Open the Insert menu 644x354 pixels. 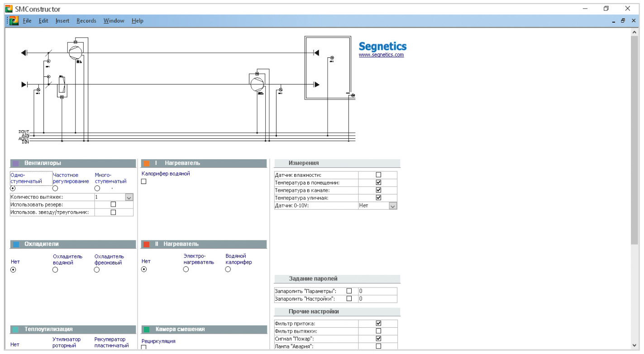point(62,21)
